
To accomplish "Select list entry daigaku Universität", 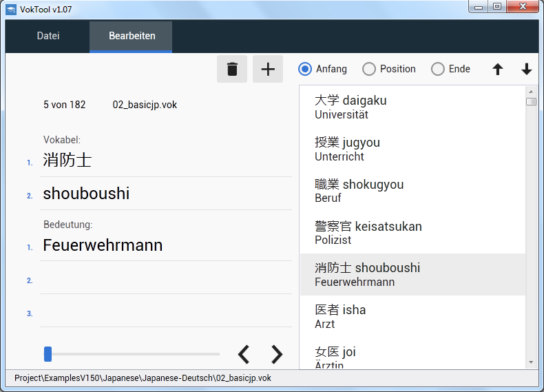I will (x=413, y=107).
